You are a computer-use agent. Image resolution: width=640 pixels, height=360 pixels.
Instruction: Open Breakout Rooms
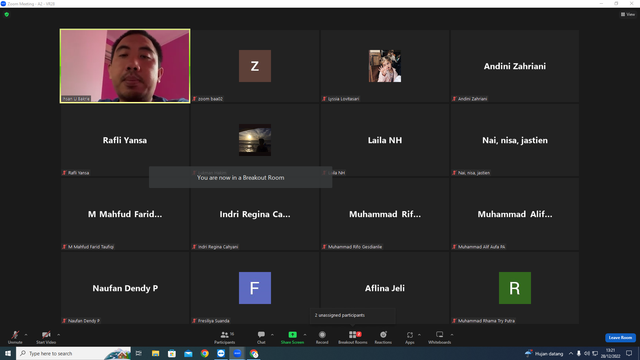tap(353, 337)
